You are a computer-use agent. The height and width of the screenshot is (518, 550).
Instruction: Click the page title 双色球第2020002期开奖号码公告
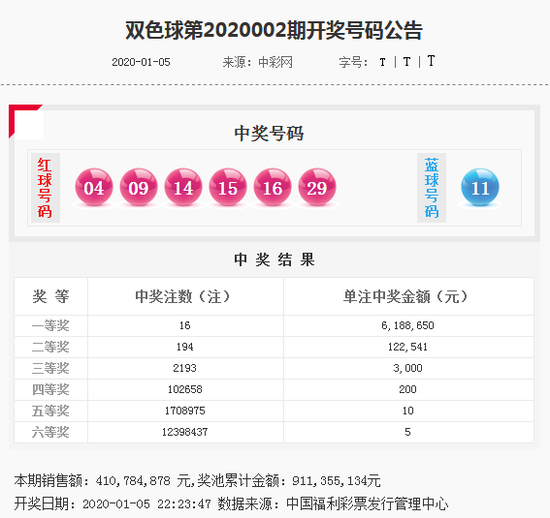click(x=274, y=31)
